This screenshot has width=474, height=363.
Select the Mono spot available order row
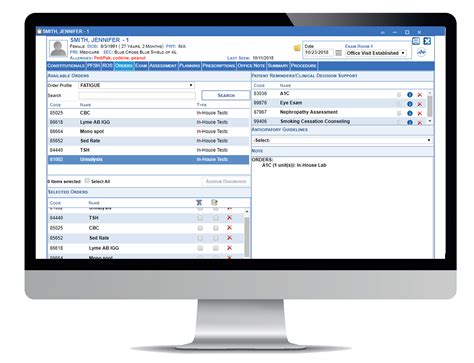pyautogui.click(x=148, y=132)
